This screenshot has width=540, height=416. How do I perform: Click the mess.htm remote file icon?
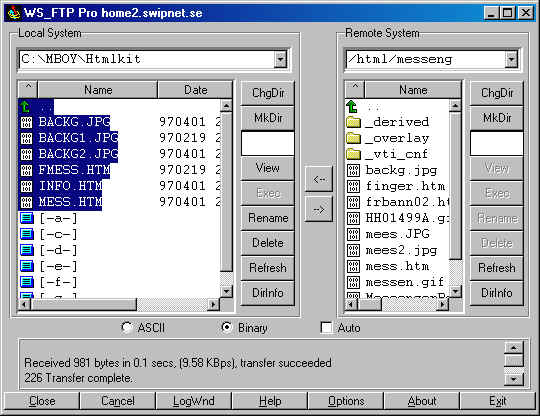pos(353,266)
